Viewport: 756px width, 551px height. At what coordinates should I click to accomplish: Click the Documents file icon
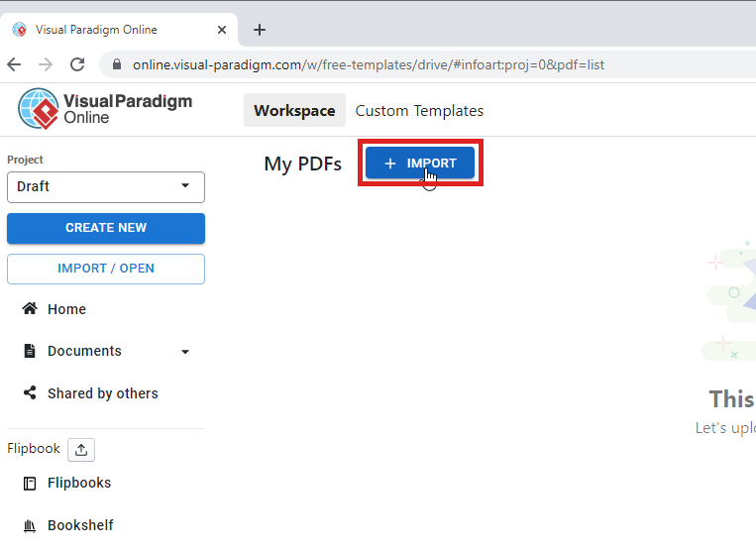tap(30, 351)
